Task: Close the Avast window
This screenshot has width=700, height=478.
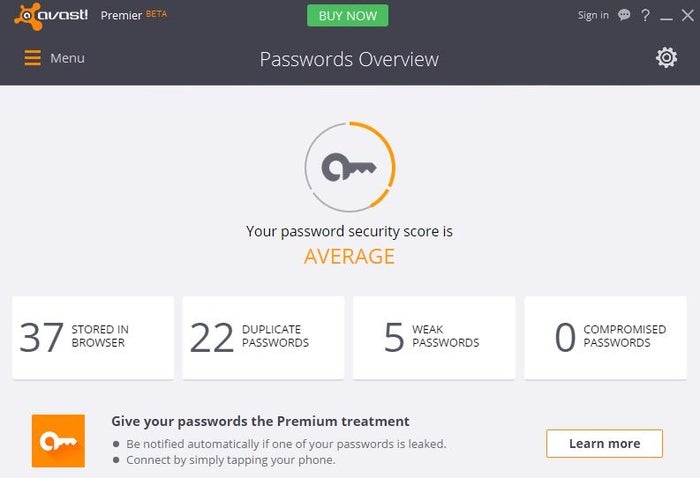Action: (x=686, y=15)
